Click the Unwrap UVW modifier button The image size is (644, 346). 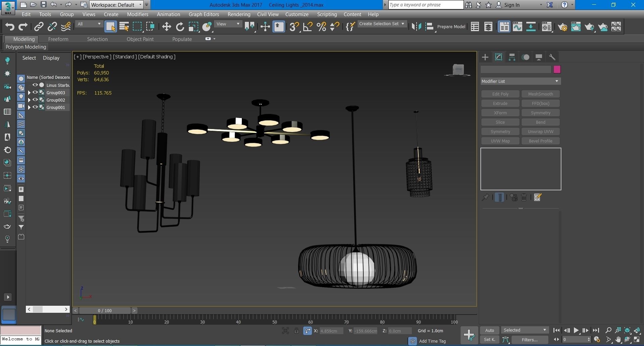click(540, 132)
